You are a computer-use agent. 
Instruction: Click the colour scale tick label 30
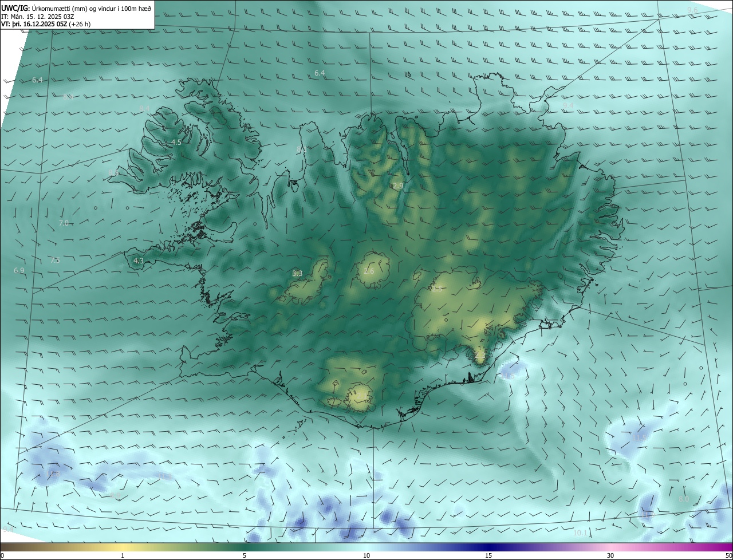click(x=610, y=555)
